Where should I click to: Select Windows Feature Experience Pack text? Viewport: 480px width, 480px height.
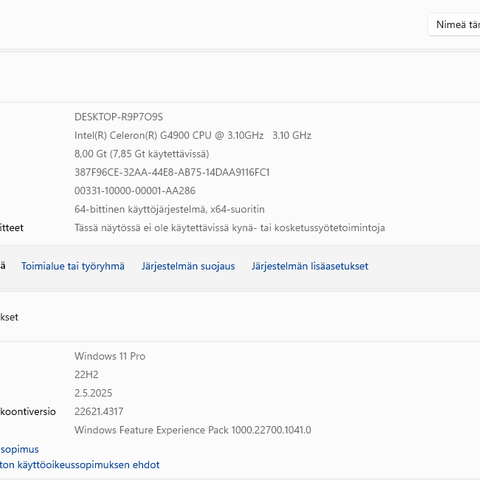coord(193,430)
